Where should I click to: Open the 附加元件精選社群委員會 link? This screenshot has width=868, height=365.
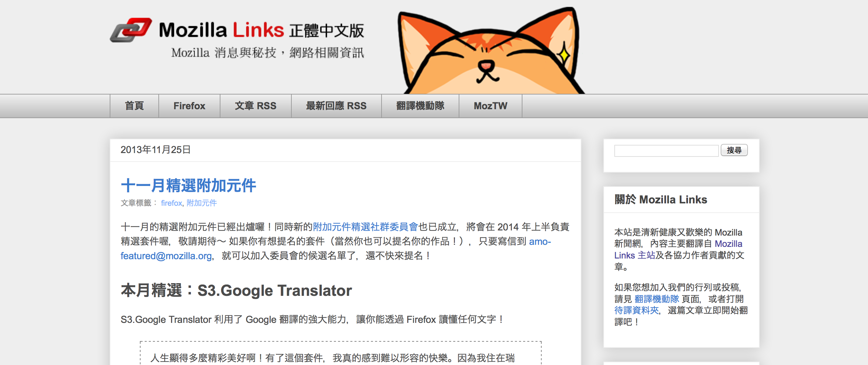(x=365, y=227)
